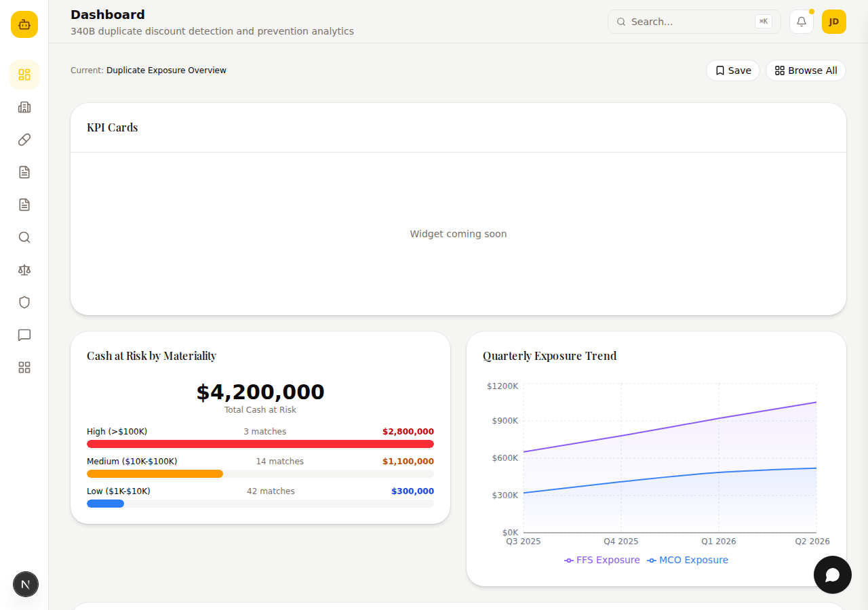Toggle MCO Exposure legend entry
Screen dimensions: 868x610
pos(688,560)
